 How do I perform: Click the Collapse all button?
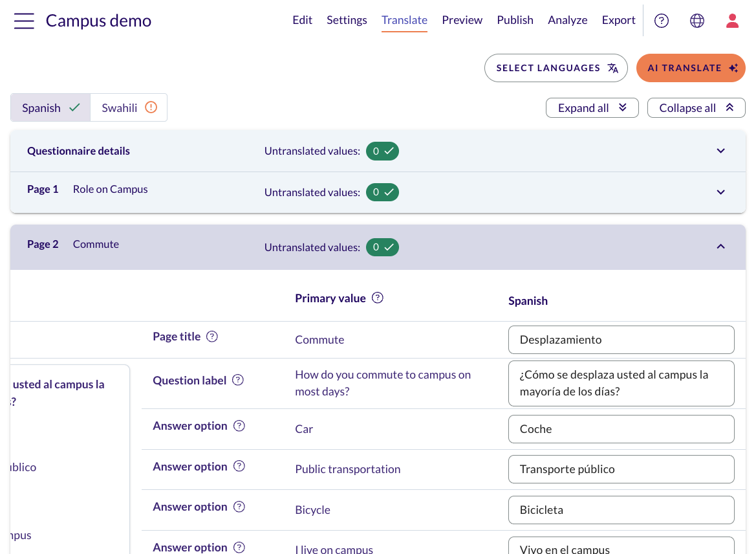pos(696,107)
